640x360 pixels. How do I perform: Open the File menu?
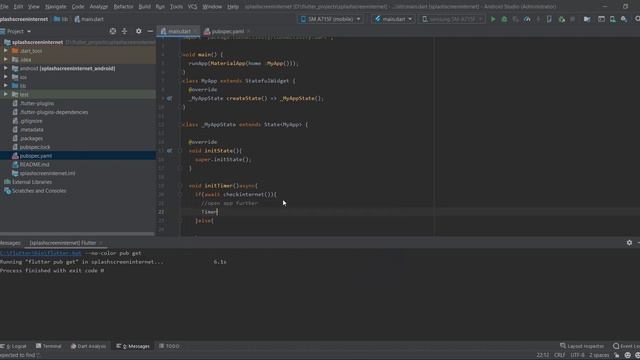[x=4, y=7]
